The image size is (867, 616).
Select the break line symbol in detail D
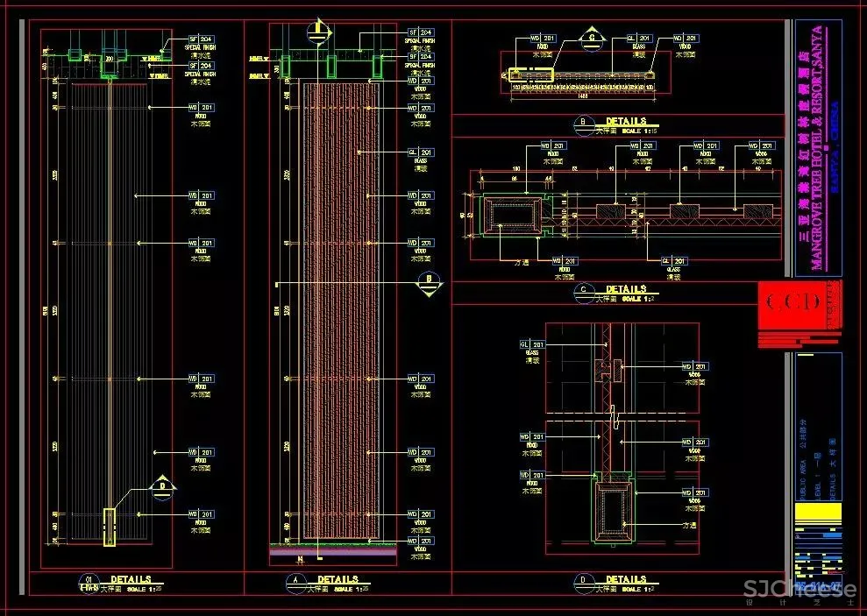(615, 421)
